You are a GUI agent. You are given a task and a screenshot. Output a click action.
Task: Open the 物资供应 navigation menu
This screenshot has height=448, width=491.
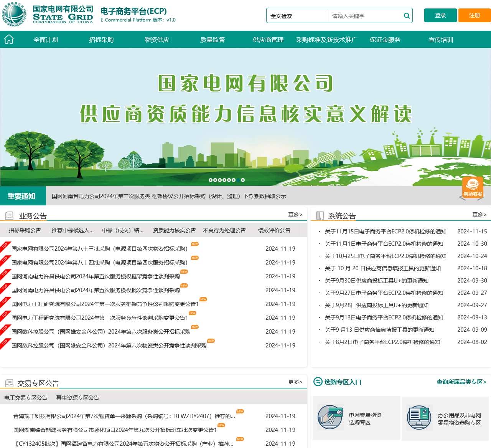[x=158, y=40]
